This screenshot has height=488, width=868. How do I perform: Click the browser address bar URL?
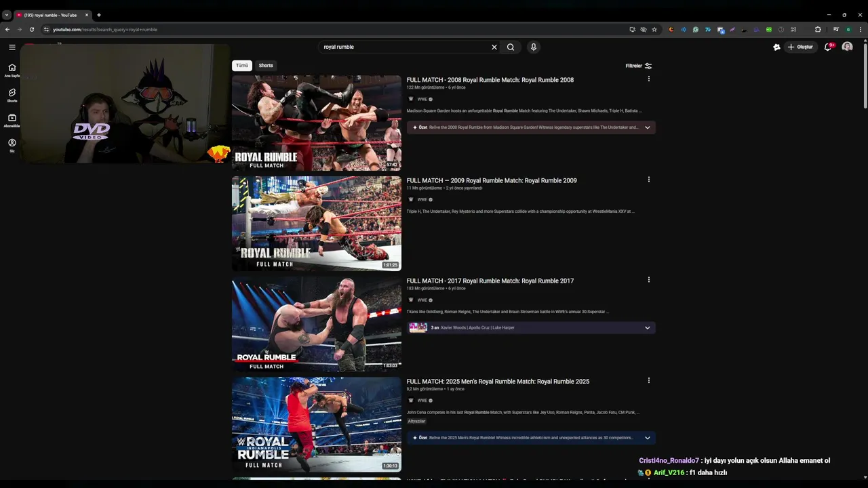pos(105,29)
